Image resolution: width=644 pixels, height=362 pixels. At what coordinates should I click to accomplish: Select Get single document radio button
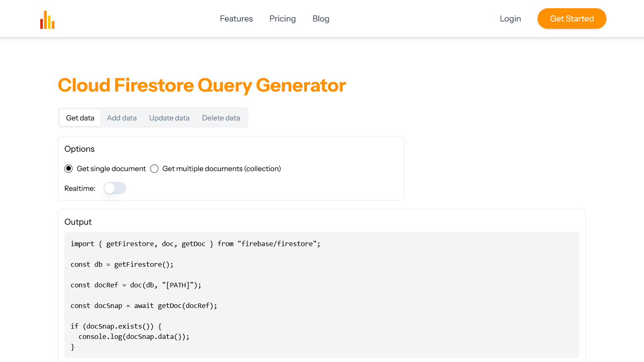(x=68, y=169)
